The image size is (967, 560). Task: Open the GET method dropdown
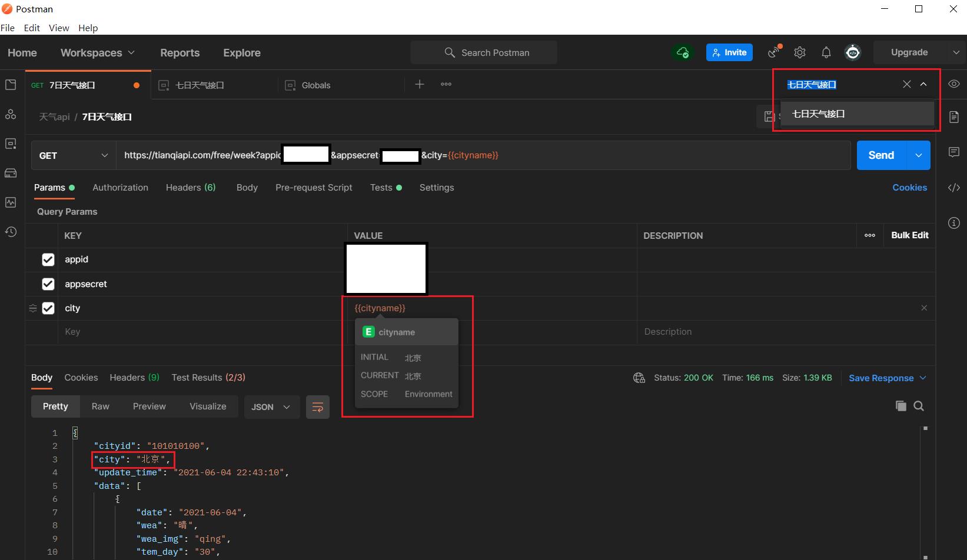coord(74,155)
